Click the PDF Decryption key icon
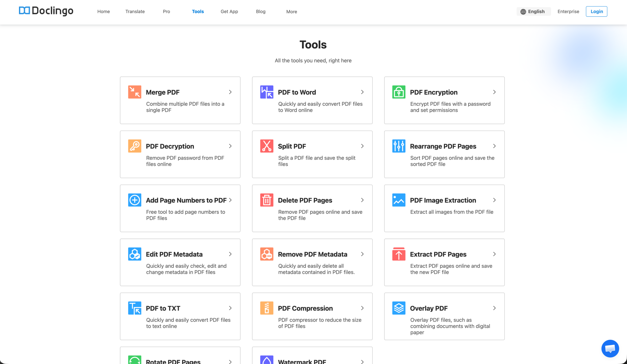627x364 pixels. pos(135,146)
